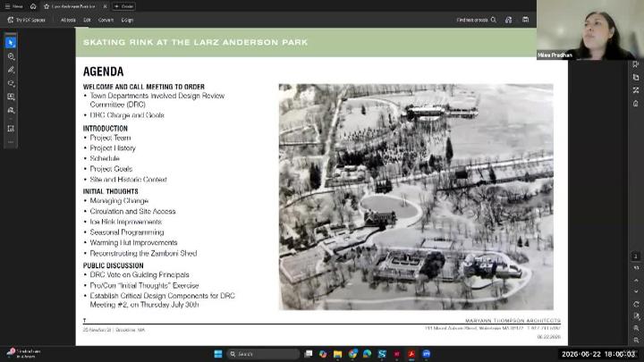The height and width of the screenshot is (362, 644).
Task: Open the third icon in the right rail
Action: click(636, 90)
